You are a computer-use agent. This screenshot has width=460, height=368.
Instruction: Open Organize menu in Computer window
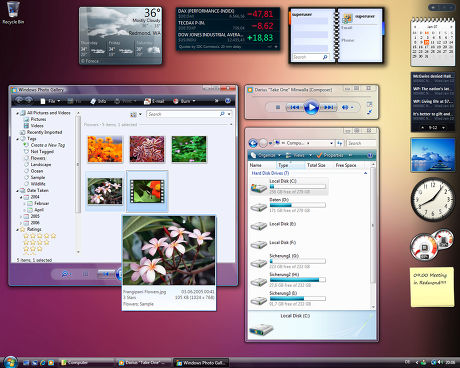coord(266,155)
